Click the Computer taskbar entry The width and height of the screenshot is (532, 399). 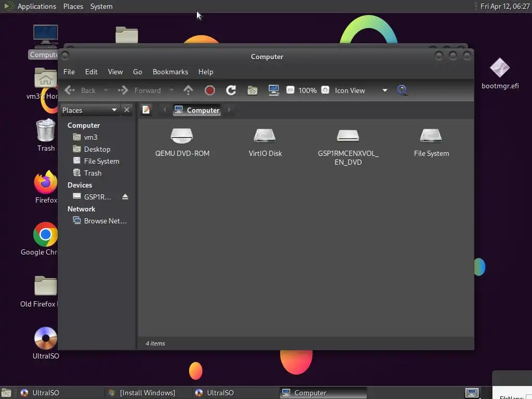pos(323,393)
